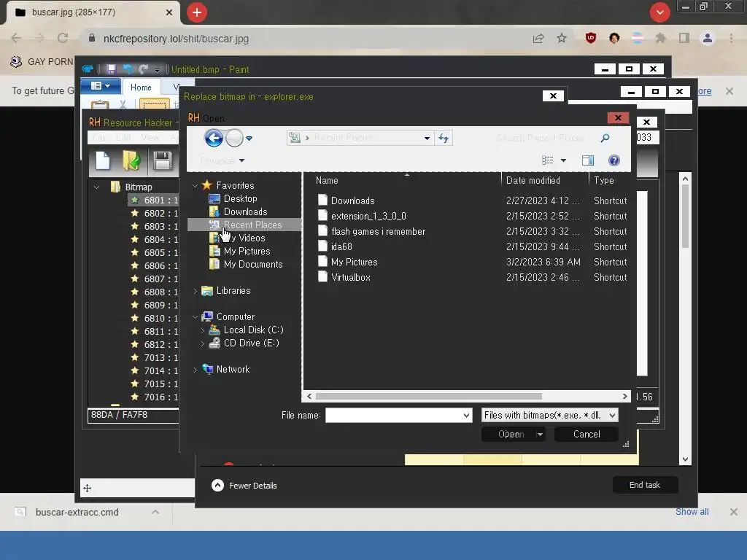Click the Back arrow in Open dialog
This screenshot has width=747, height=560.
coord(214,138)
